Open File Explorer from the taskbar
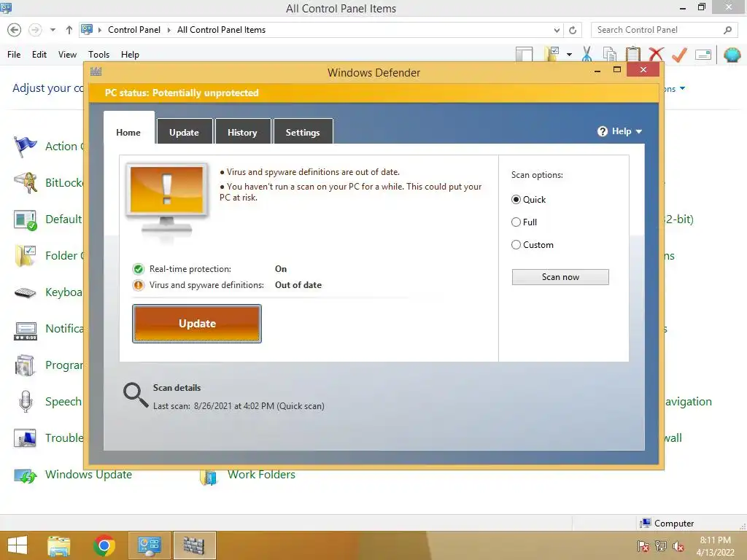747x560 pixels. click(x=59, y=545)
